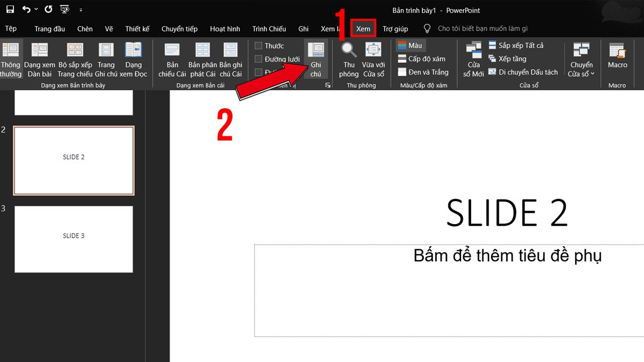The image size is (644, 362).
Task: Switch to Trang Ghi chú view
Action: (106, 60)
